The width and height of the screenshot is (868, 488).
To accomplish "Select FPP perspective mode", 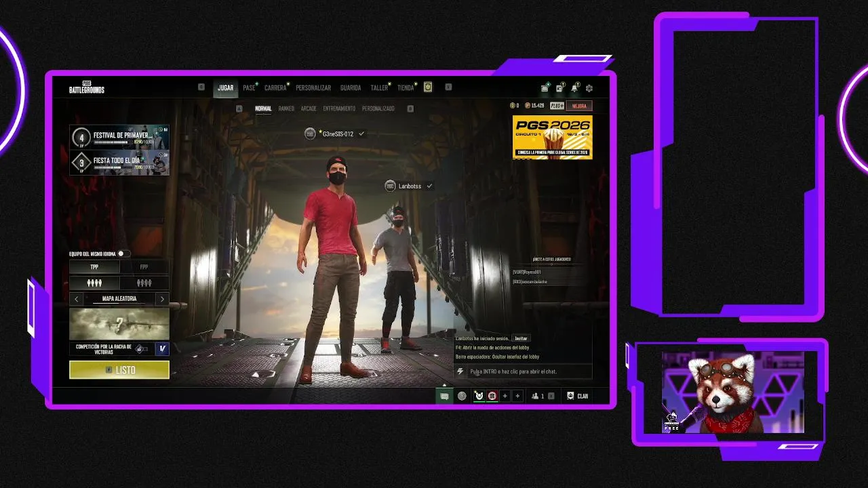I will [x=144, y=267].
